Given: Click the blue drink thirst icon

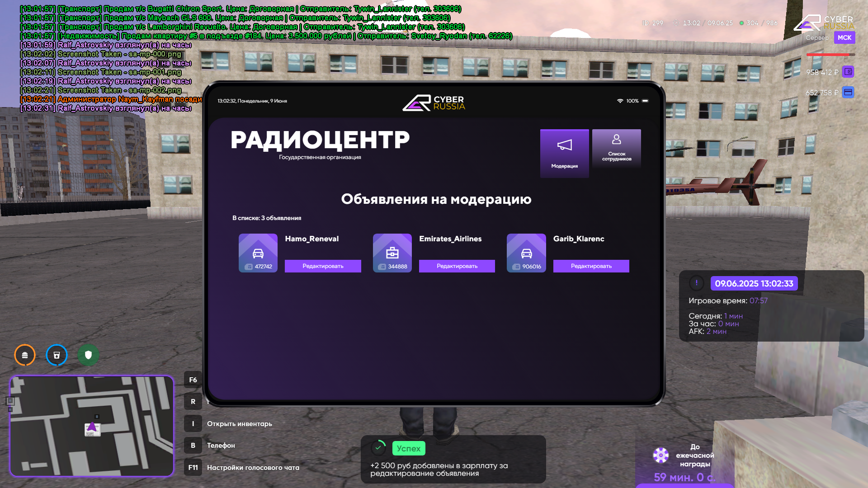Looking at the screenshot, I should click(57, 355).
